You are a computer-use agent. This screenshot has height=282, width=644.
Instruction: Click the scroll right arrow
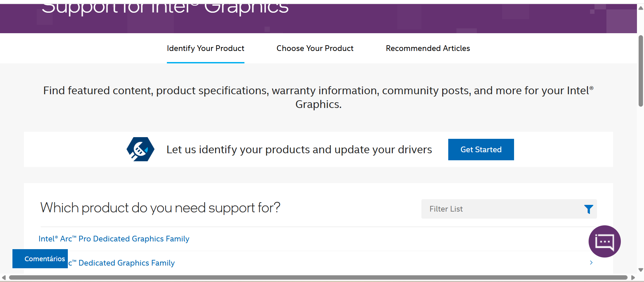coord(633,277)
